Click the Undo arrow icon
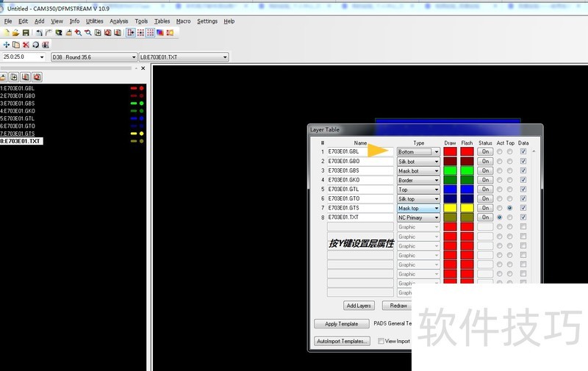The height and width of the screenshot is (371, 588). 38,33
